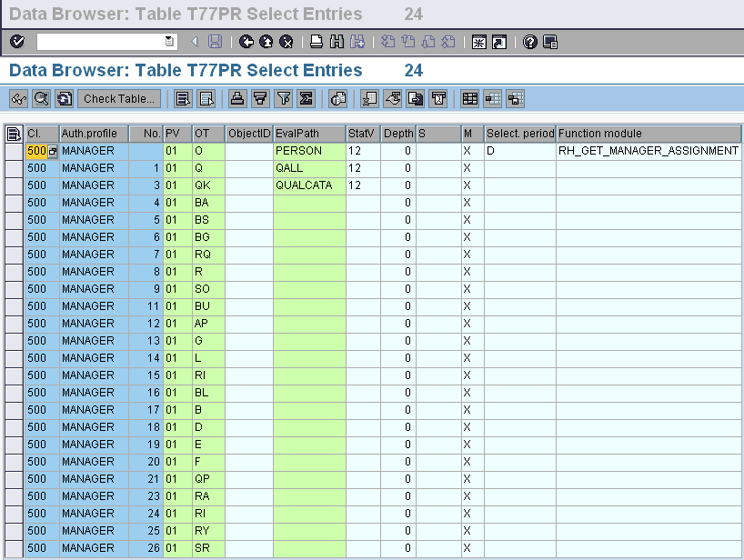Click the Change Layout grid icon
Image resolution: width=744 pixels, height=560 pixels.
pos(469,98)
